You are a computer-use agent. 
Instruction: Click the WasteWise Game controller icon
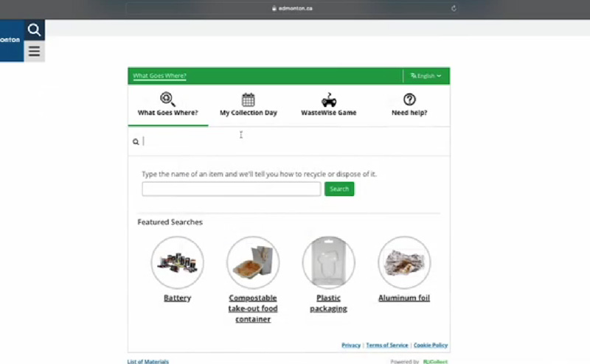[x=329, y=100]
